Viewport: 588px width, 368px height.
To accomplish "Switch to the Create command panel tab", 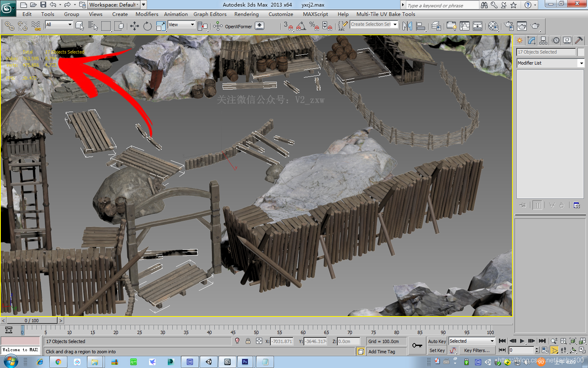I will coord(520,40).
